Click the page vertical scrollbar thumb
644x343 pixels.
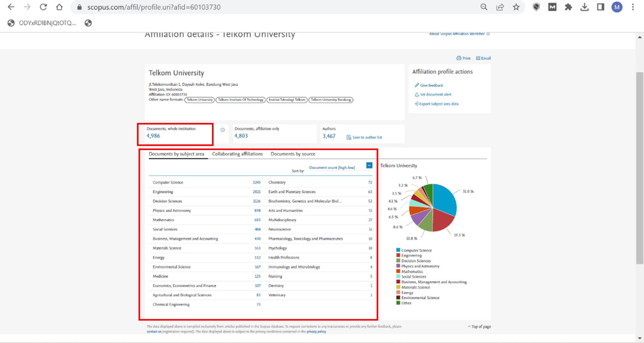click(x=639, y=168)
